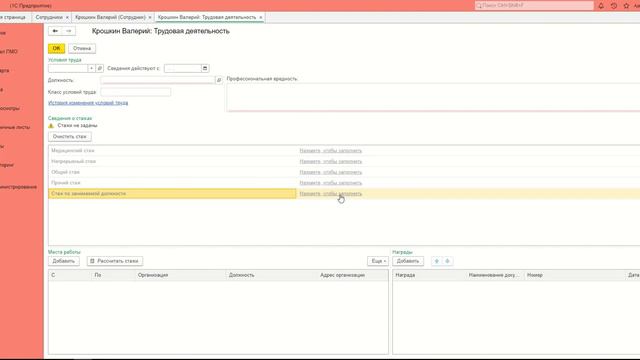This screenshot has height=360, width=640.
Task: Close the Сотрудники tab
Action: (x=67, y=17)
